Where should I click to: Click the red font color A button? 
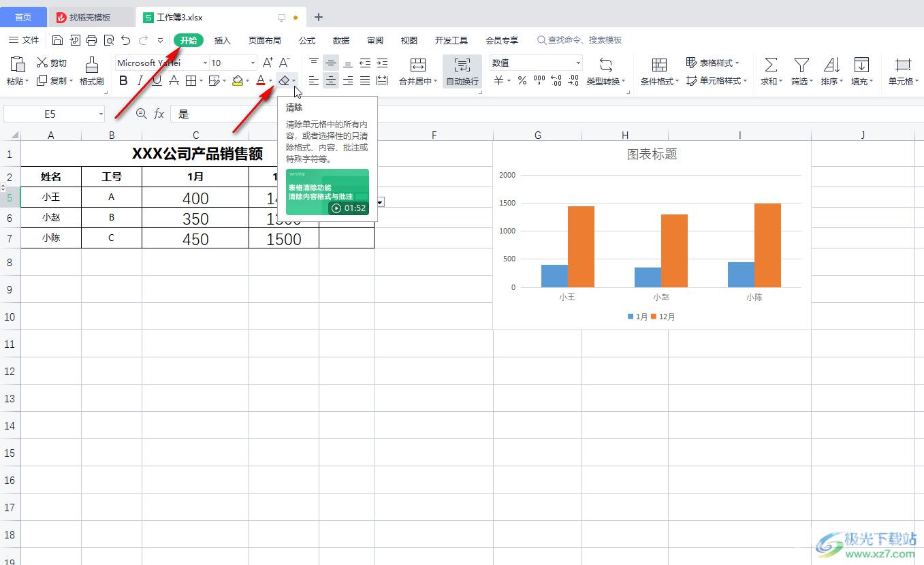[x=260, y=81]
